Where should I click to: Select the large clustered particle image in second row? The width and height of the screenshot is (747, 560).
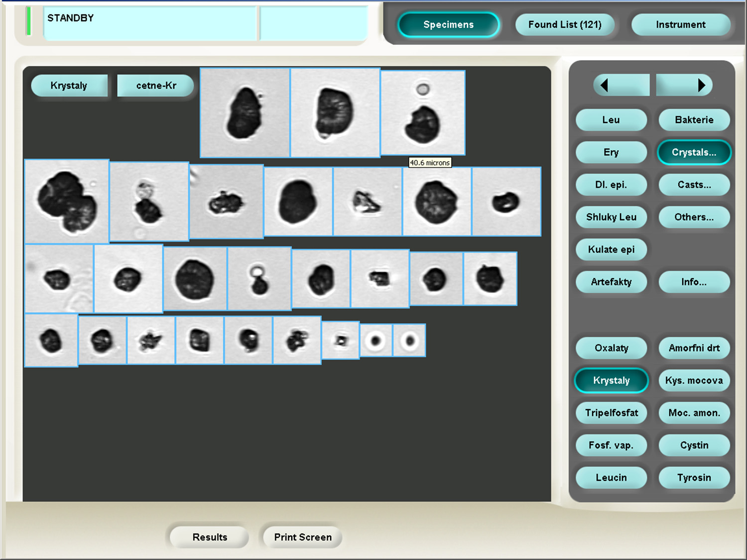point(67,201)
